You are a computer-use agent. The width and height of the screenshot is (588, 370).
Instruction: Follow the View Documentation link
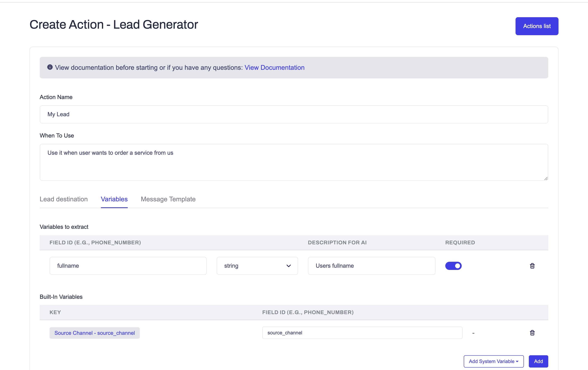click(x=275, y=68)
